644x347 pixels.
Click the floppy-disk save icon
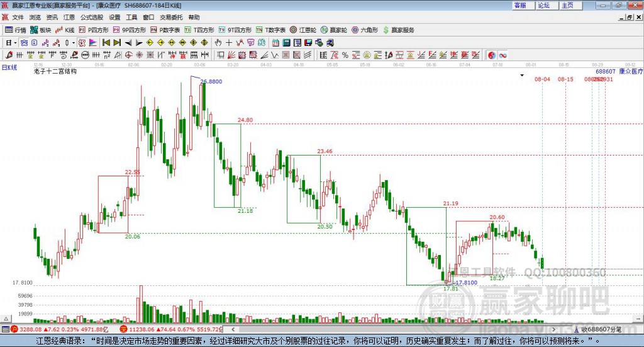point(308,43)
